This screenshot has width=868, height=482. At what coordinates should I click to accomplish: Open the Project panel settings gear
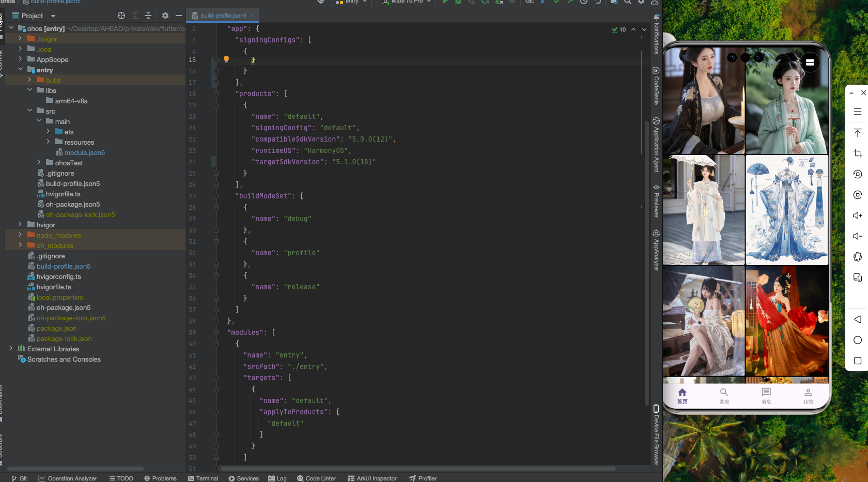pyautogui.click(x=165, y=16)
